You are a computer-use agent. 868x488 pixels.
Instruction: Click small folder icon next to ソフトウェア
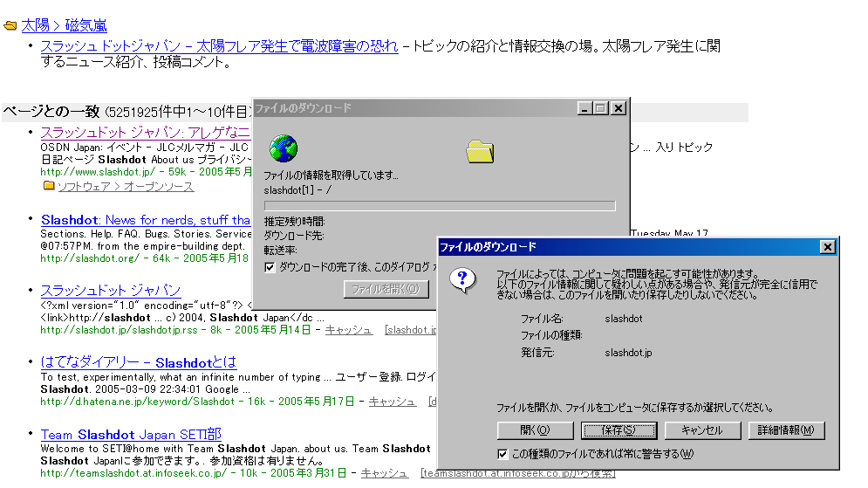(x=49, y=187)
